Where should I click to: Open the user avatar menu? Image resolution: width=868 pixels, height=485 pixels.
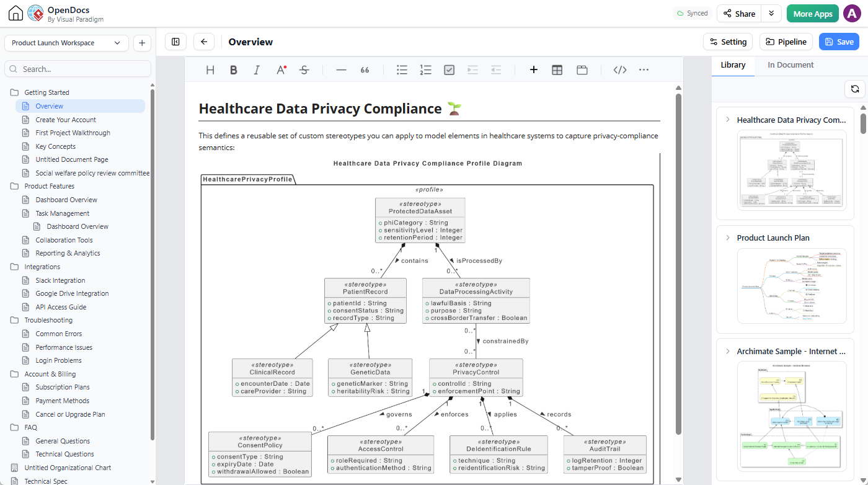click(852, 14)
